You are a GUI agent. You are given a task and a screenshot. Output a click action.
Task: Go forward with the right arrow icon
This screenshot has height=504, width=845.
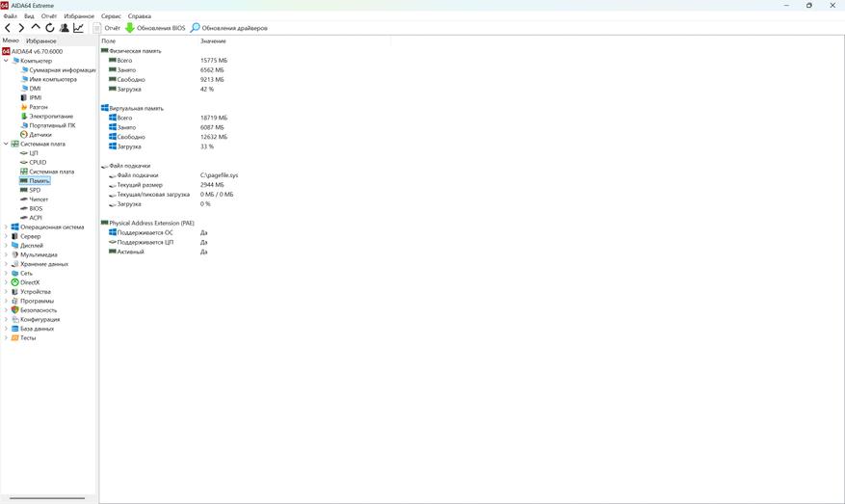[21, 28]
